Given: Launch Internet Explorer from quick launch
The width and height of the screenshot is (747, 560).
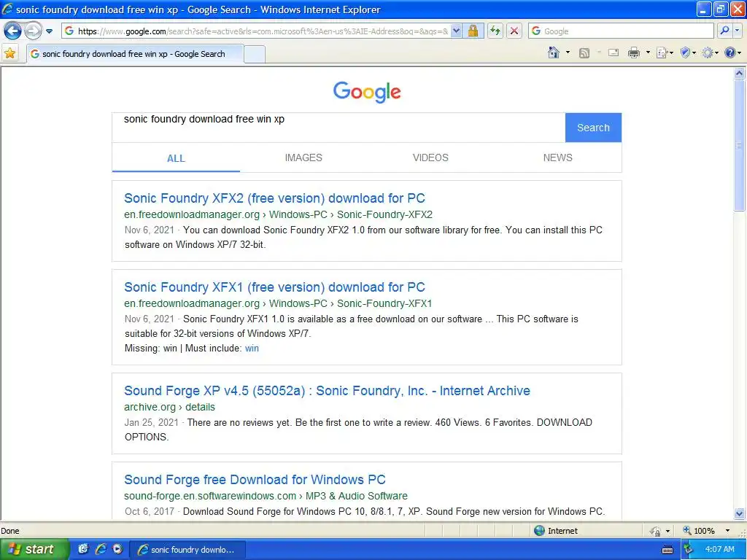Looking at the screenshot, I should (x=101, y=549).
